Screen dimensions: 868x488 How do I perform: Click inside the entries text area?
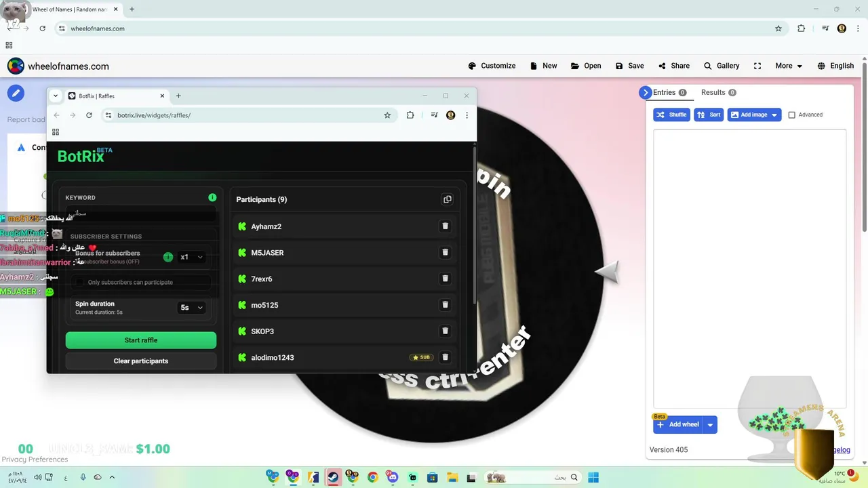point(749,268)
